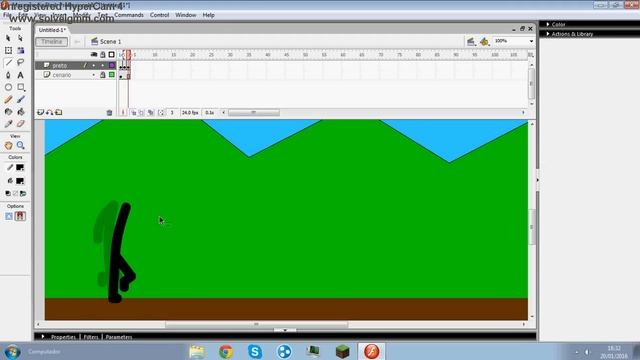Select the Lasso tool
The width and height of the screenshot is (640, 360).
tap(20, 62)
